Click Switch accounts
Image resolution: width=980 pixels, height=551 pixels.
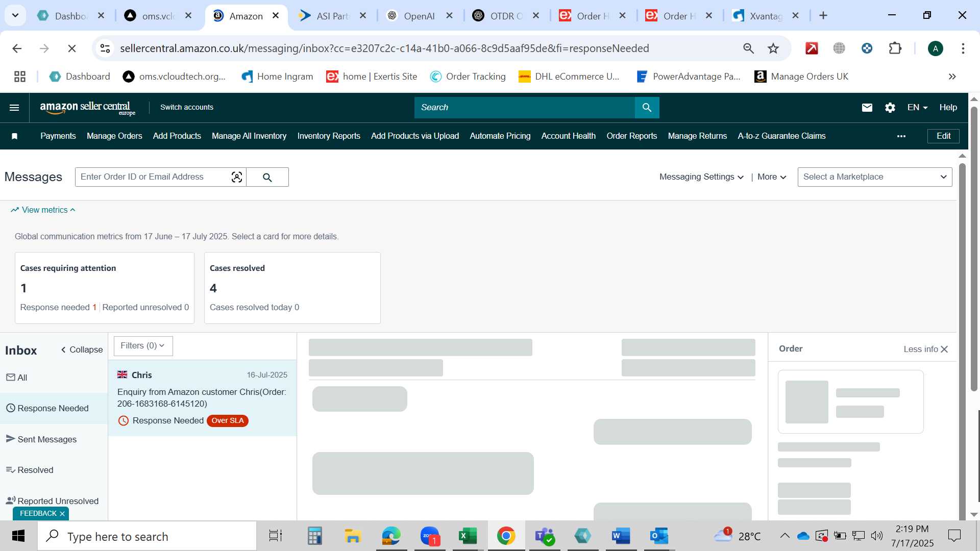[x=187, y=108]
